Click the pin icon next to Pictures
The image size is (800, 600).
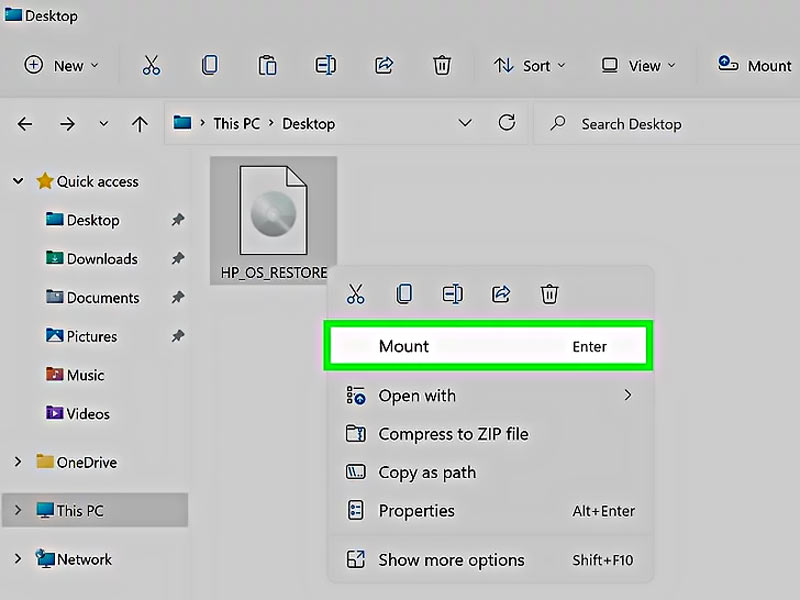tap(177, 336)
